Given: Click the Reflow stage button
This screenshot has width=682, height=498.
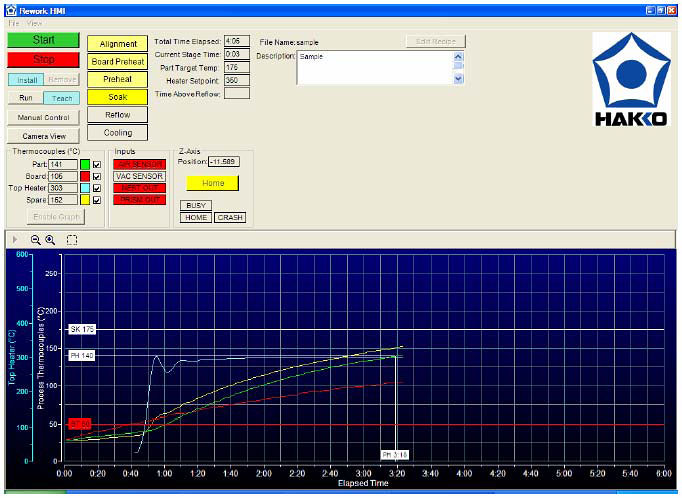Looking at the screenshot, I should [117, 115].
